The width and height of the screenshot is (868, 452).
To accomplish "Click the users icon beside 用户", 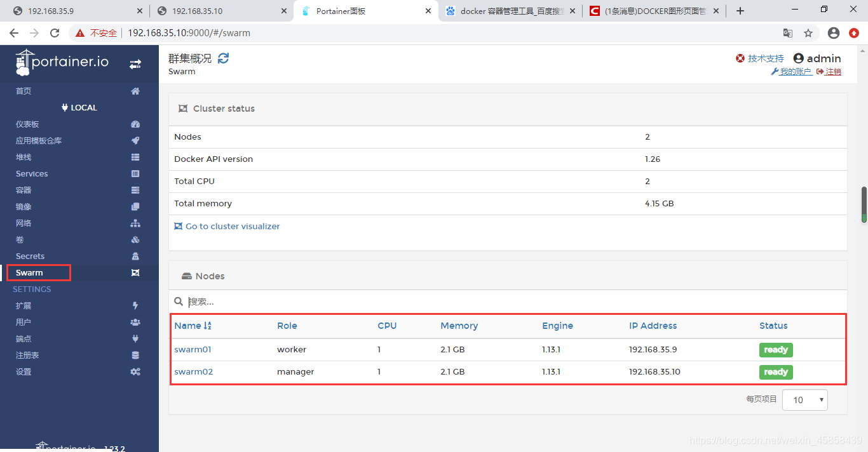I will 135,322.
